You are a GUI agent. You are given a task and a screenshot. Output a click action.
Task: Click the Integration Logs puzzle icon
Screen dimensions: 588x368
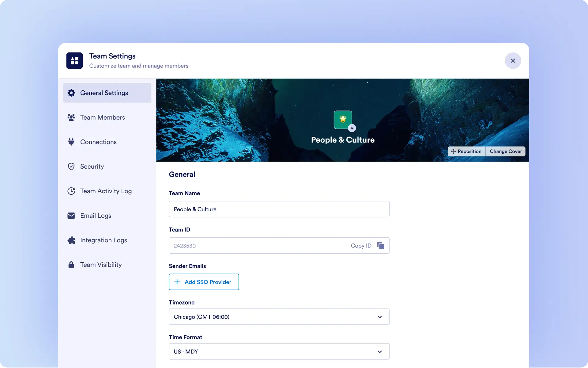(71, 240)
